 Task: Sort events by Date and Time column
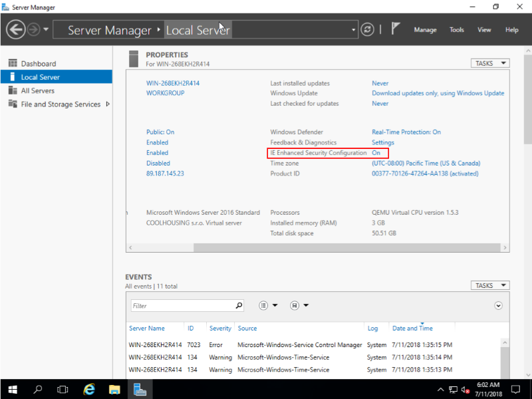pyautogui.click(x=412, y=328)
